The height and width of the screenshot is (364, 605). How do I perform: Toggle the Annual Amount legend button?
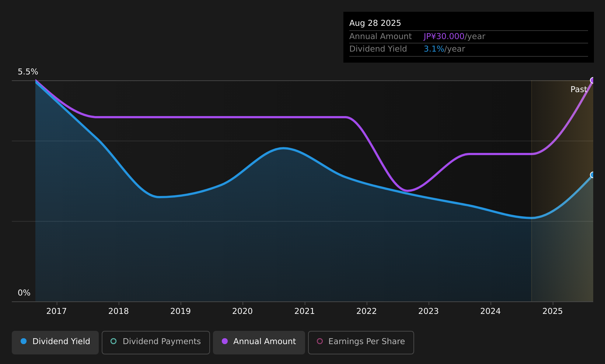click(x=259, y=342)
